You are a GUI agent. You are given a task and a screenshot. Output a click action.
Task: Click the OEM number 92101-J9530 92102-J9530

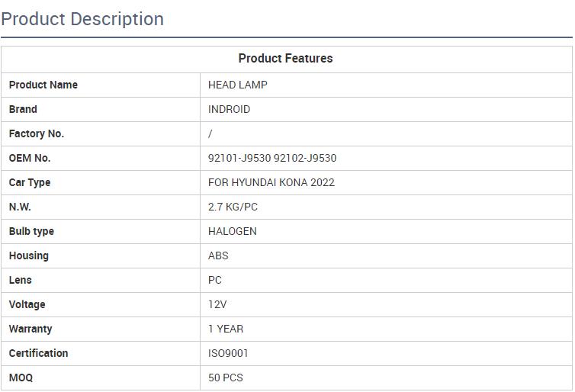pos(272,158)
